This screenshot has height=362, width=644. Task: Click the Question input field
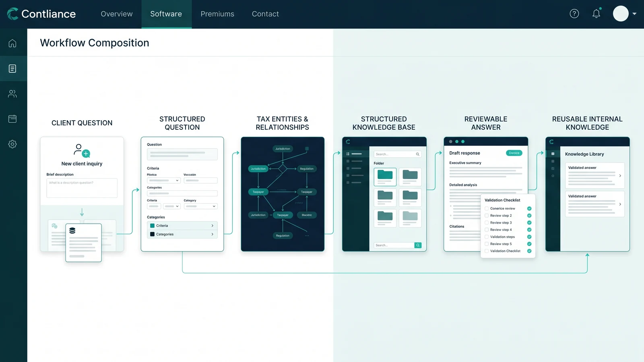pos(182,154)
